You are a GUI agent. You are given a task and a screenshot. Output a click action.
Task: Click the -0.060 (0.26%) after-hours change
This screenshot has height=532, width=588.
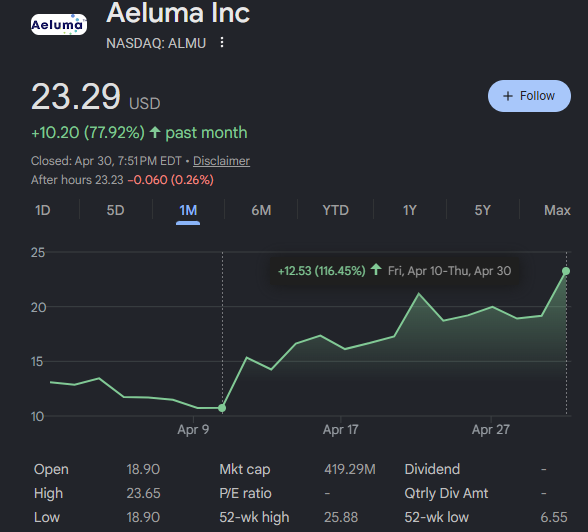(171, 180)
